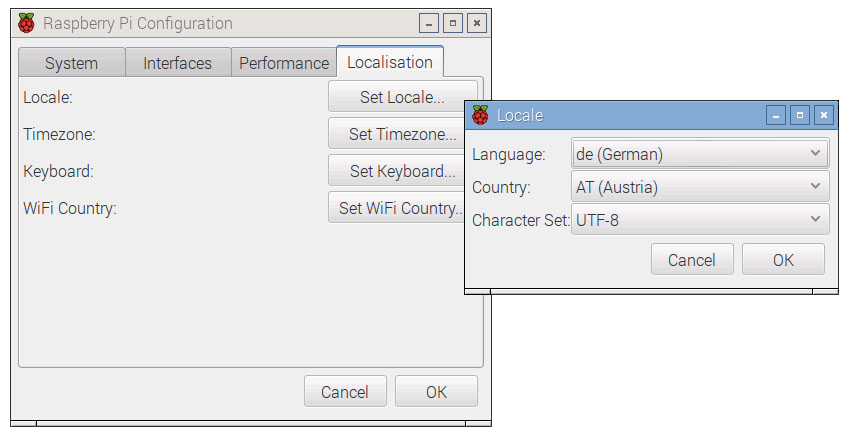Maximize the Locale dialog
848x440 pixels.
800,115
